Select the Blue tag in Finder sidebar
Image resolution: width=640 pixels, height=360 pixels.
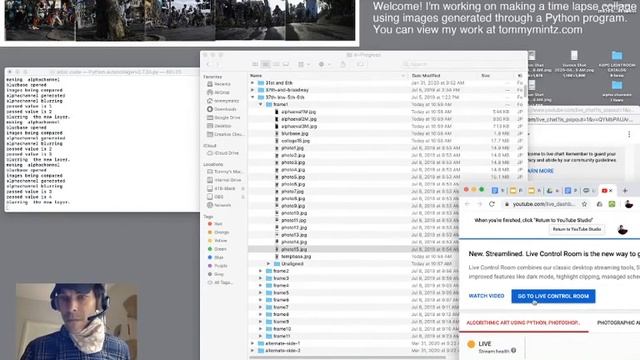point(216,257)
